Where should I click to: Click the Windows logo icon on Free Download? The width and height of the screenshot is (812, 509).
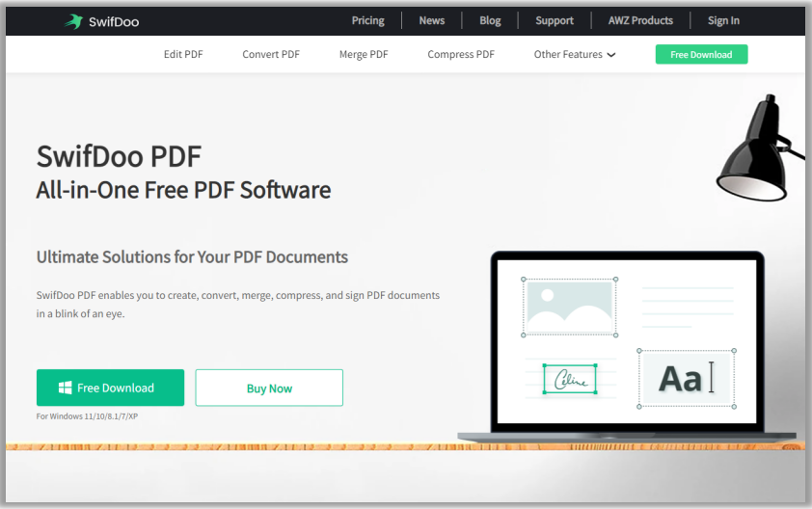tap(66, 388)
